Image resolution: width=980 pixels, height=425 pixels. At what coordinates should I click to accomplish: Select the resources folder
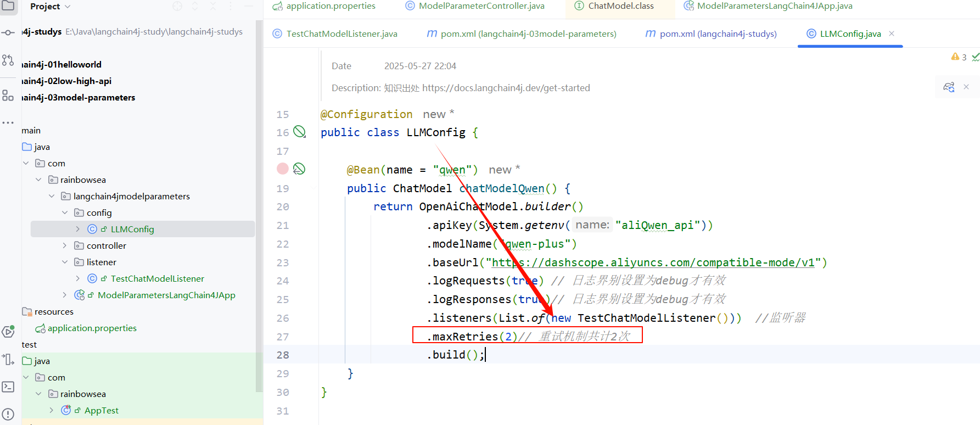click(54, 311)
